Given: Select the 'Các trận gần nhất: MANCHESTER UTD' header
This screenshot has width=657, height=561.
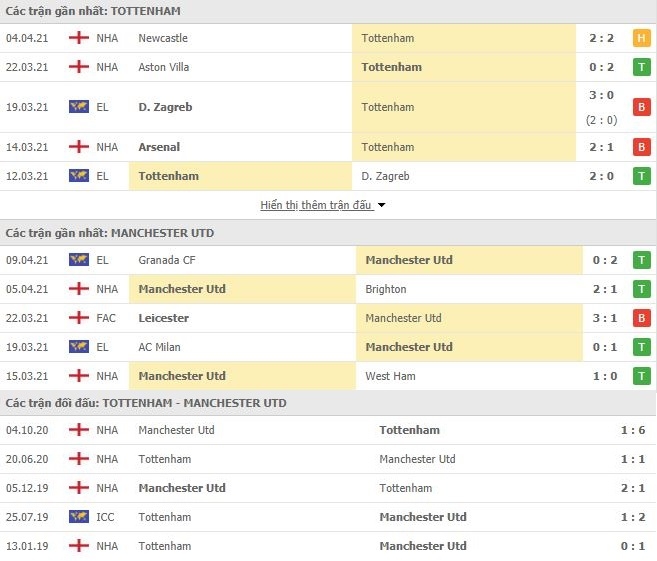Looking at the screenshot, I should pyautogui.click(x=328, y=233).
